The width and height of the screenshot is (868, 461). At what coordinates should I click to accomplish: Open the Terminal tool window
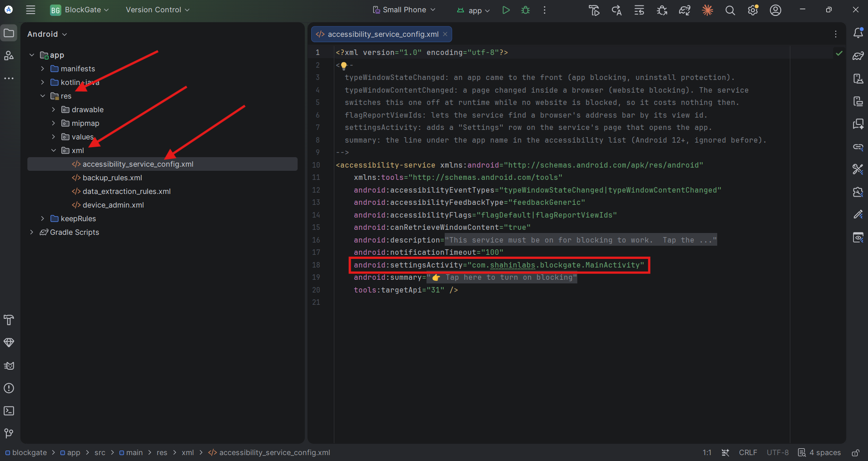pos(9,411)
